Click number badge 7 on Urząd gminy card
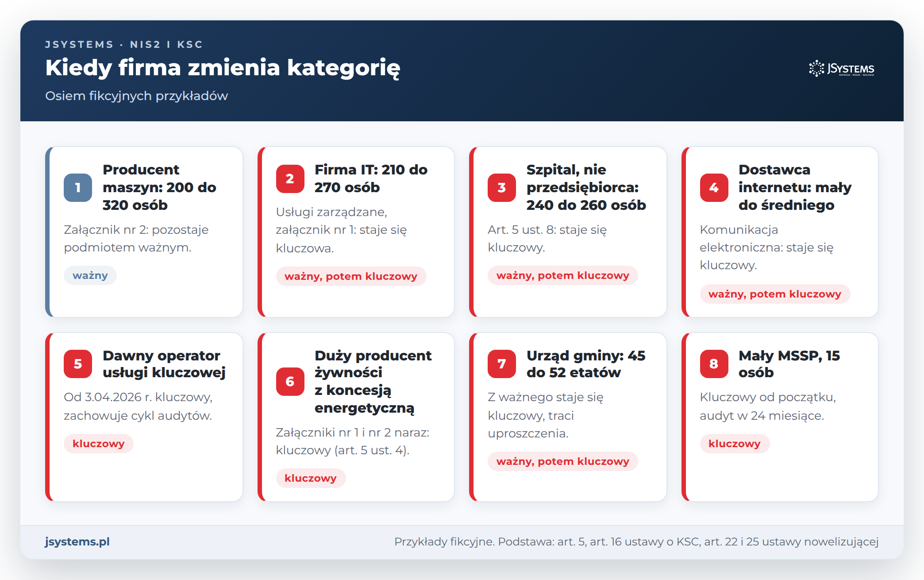The width and height of the screenshot is (924, 580). pos(502,364)
